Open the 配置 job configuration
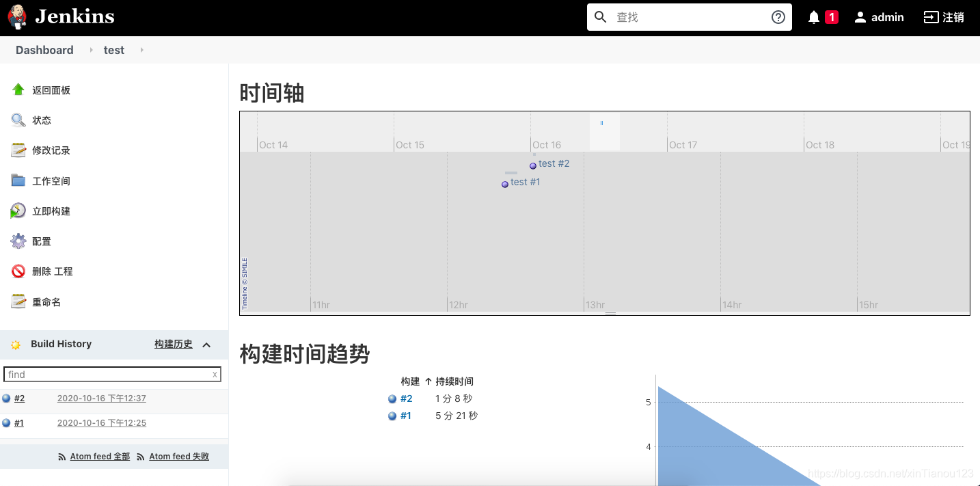 42,241
